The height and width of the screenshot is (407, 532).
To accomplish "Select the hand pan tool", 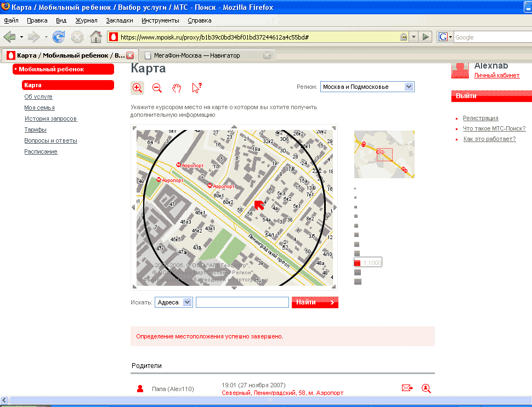I will [x=177, y=88].
